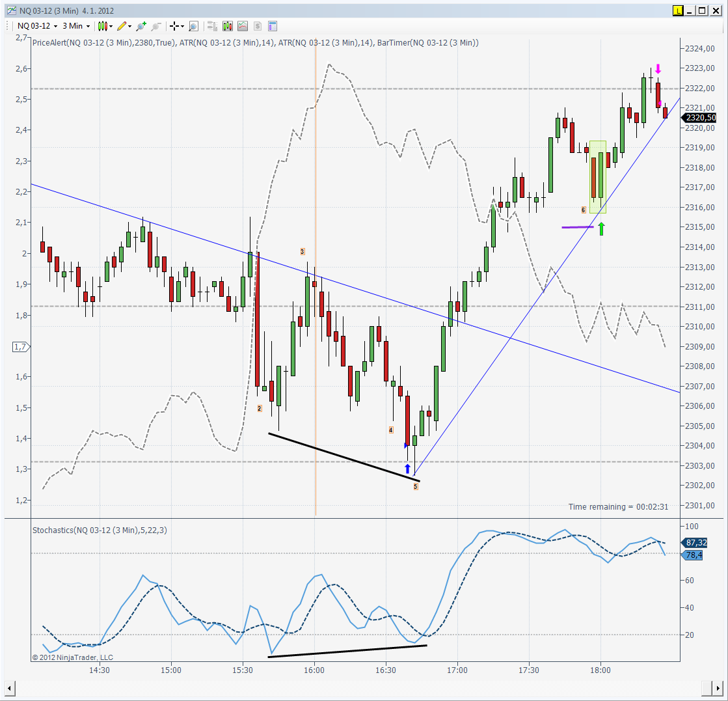Close the NQ 03-12 chart window
Image resolution: width=728 pixels, height=701 pixels.
716,10
